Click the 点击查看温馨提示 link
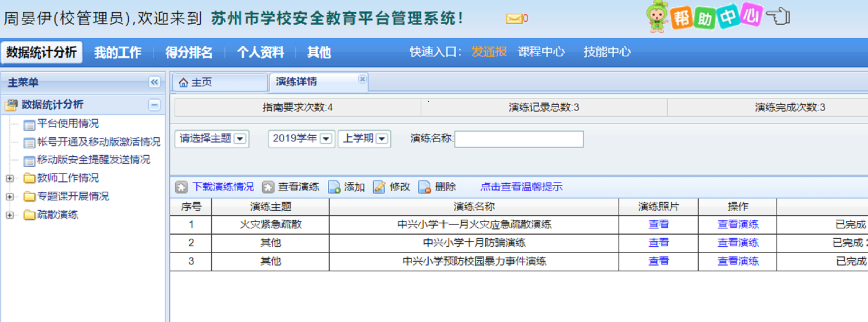This screenshot has height=322, width=868. (x=521, y=187)
